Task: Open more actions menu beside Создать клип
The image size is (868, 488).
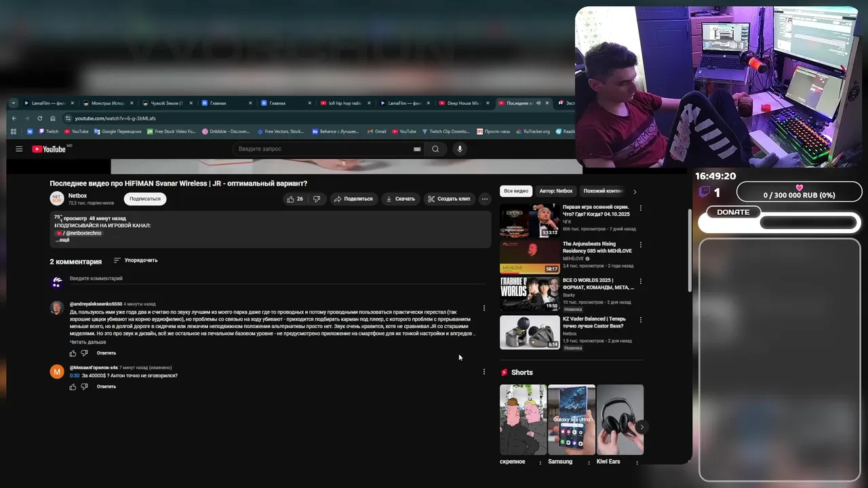Action: tap(484, 199)
